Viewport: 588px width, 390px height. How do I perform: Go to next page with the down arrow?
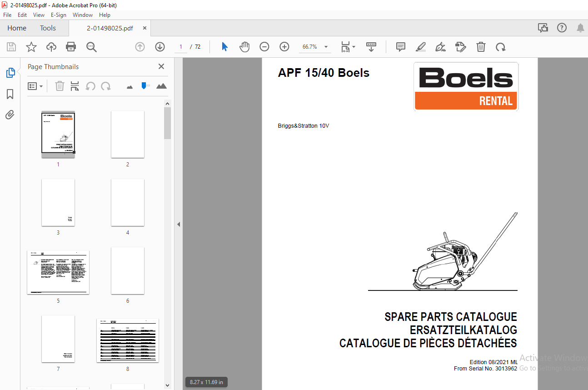point(160,47)
